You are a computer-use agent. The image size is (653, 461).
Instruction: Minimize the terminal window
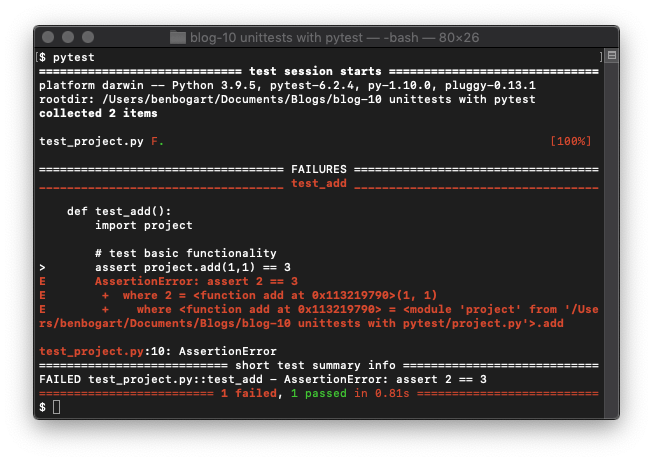pyautogui.click(x=70, y=38)
